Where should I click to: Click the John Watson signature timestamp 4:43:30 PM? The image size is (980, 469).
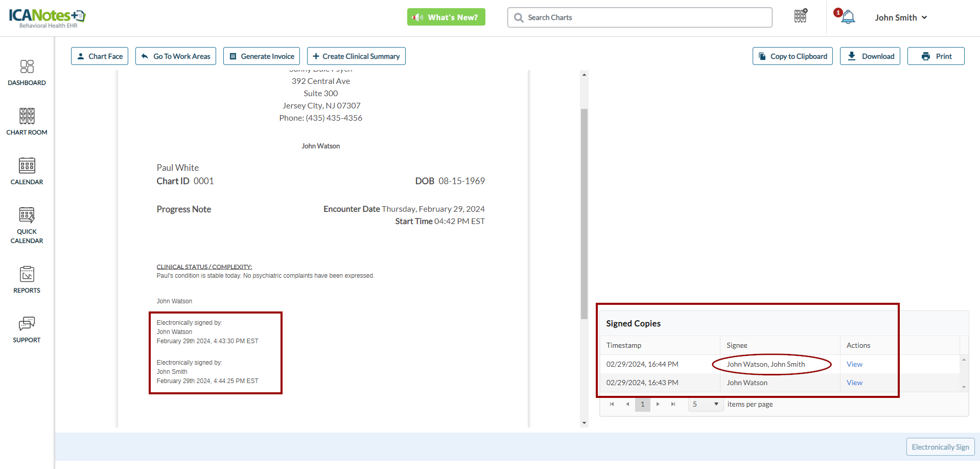207,341
